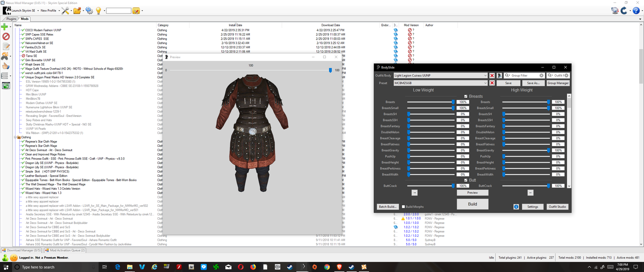This screenshot has width=644, height=272.
Task: Click the thumbs-up endorse icon
Action: 6,66
